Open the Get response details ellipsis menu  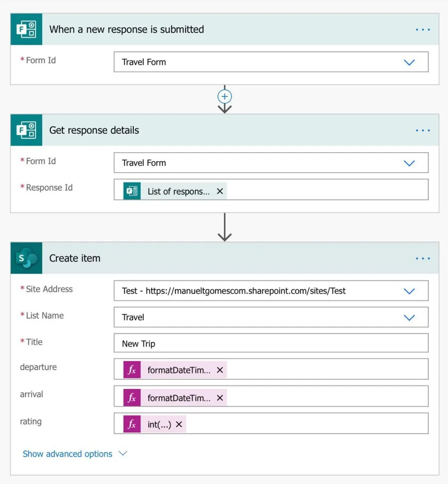(423, 130)
